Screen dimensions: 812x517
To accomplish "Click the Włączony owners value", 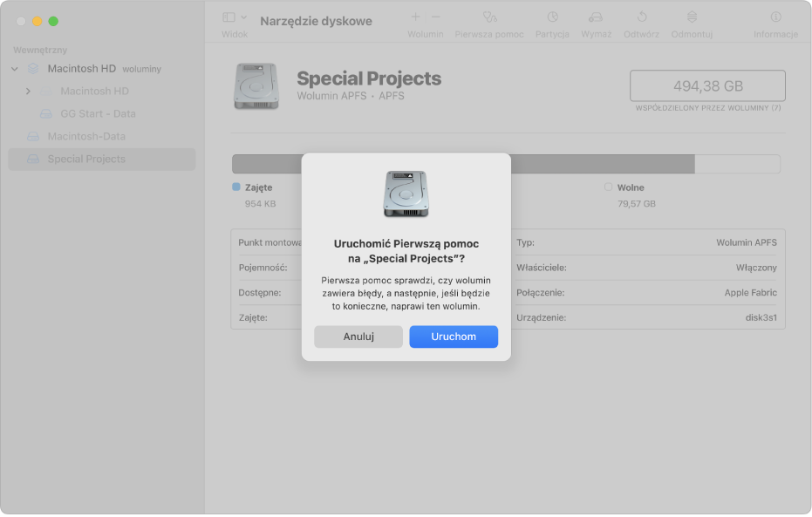I will point(756,268).
